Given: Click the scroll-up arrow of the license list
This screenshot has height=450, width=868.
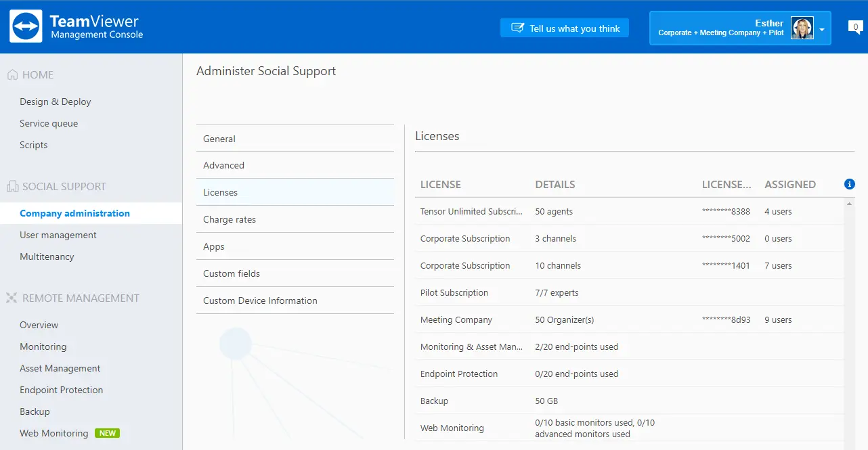Looking at the screenshot, I should pyautogui.click(x=850, y=203).
